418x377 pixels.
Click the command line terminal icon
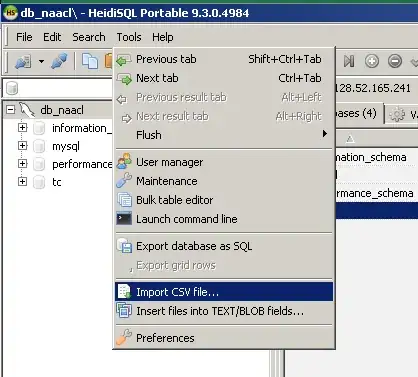124,219
